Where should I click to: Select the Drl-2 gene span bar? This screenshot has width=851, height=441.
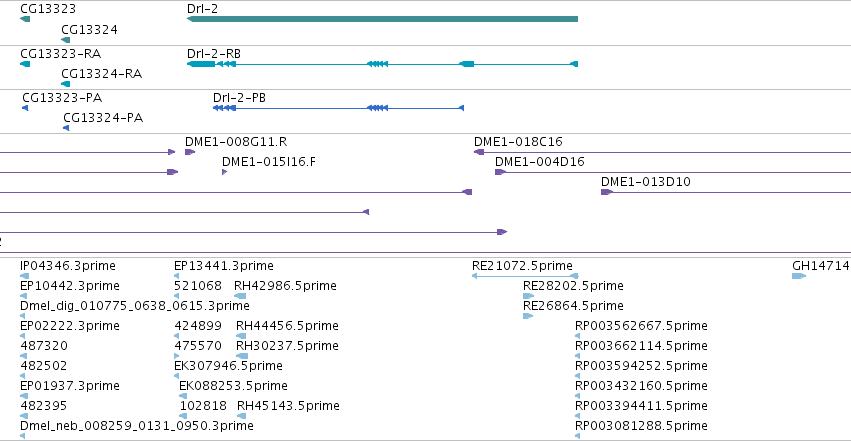pos(382,19)
